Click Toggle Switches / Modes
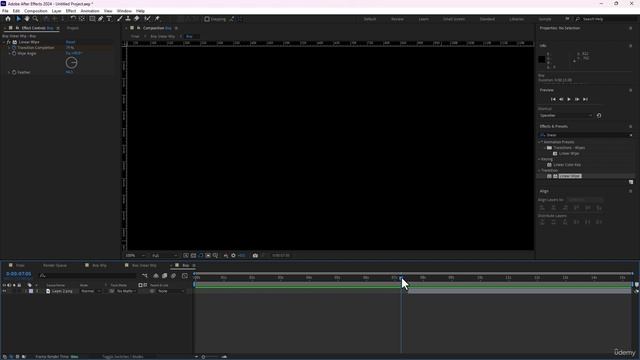640x360 pixels. coord(123,357)
